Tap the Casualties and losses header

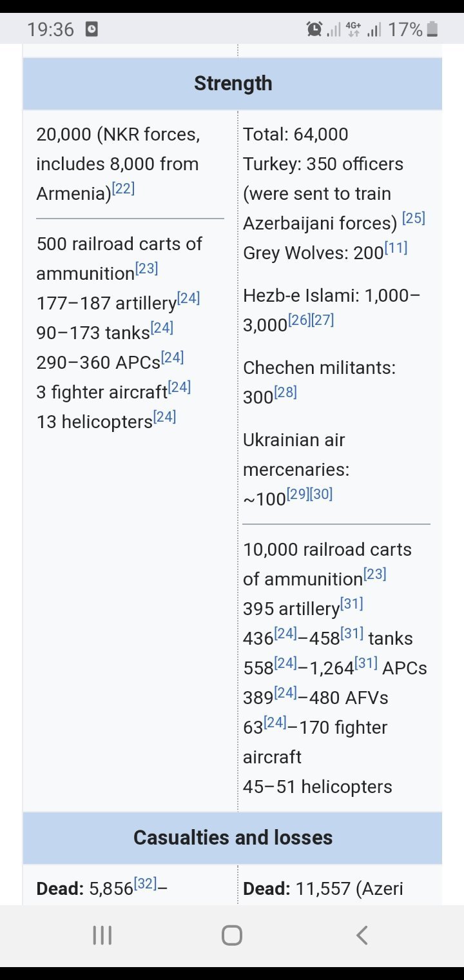[233, 838]
